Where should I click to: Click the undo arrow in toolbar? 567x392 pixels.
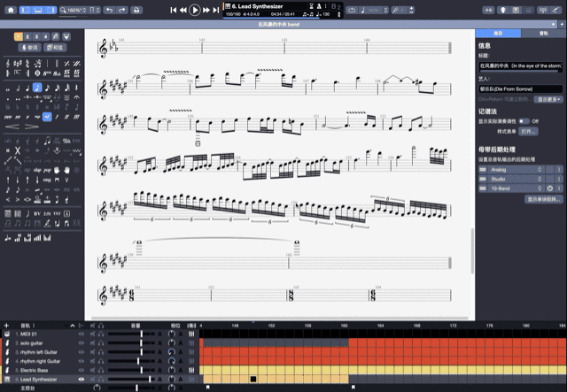pos(108,10)
